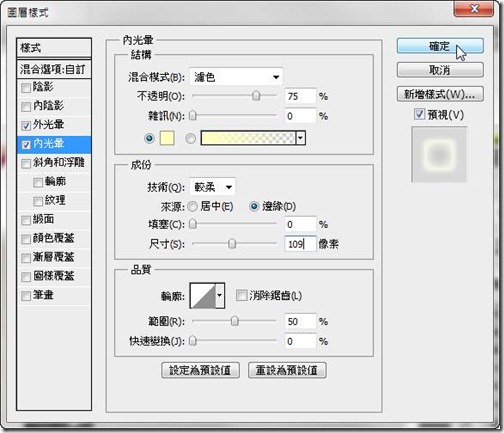Enable the 顏色覆蓋 checkbox
Image resolution: width=504 pixels, height=433 pixels.
point(26,239)
